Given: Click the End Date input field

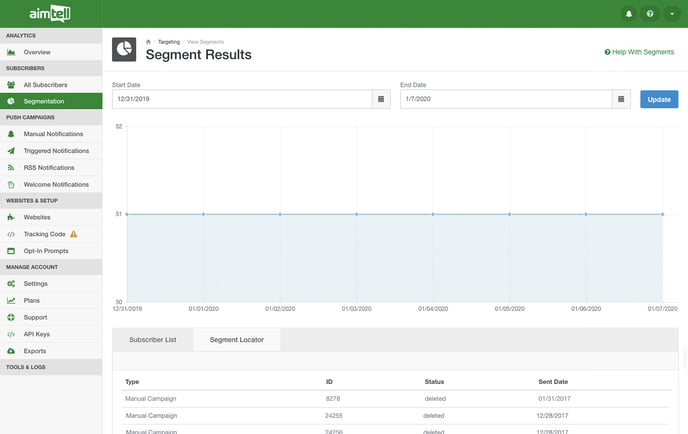Looking at the screenshot, I should coord(506,99).
